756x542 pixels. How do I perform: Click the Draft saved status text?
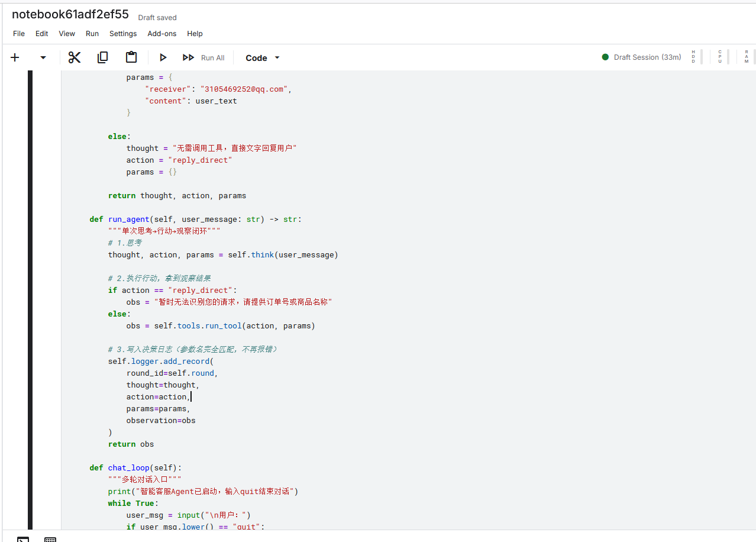click(x=157, y=18)
